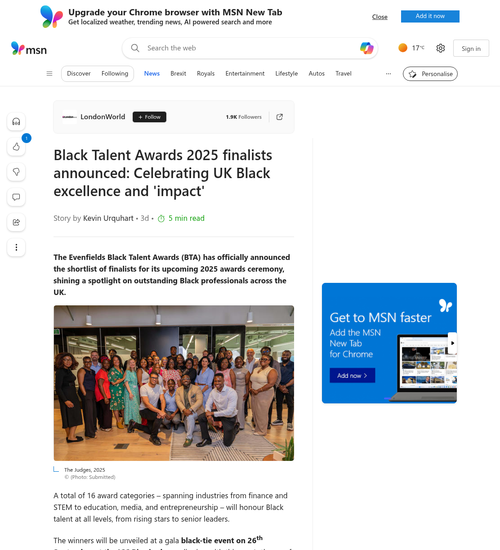
Task: Click the share icon in sidebar
Action: pyautogui.click(x=16, y=222)
